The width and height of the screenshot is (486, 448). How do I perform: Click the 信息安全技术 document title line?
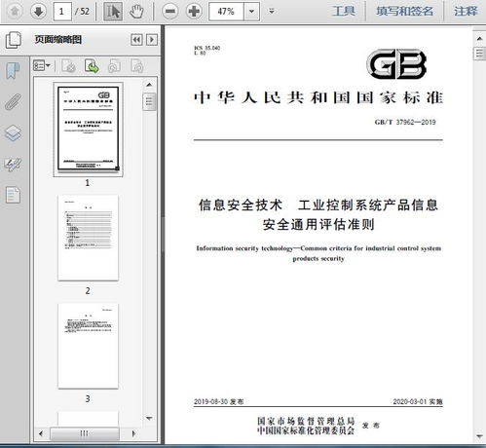click(318, 205)
